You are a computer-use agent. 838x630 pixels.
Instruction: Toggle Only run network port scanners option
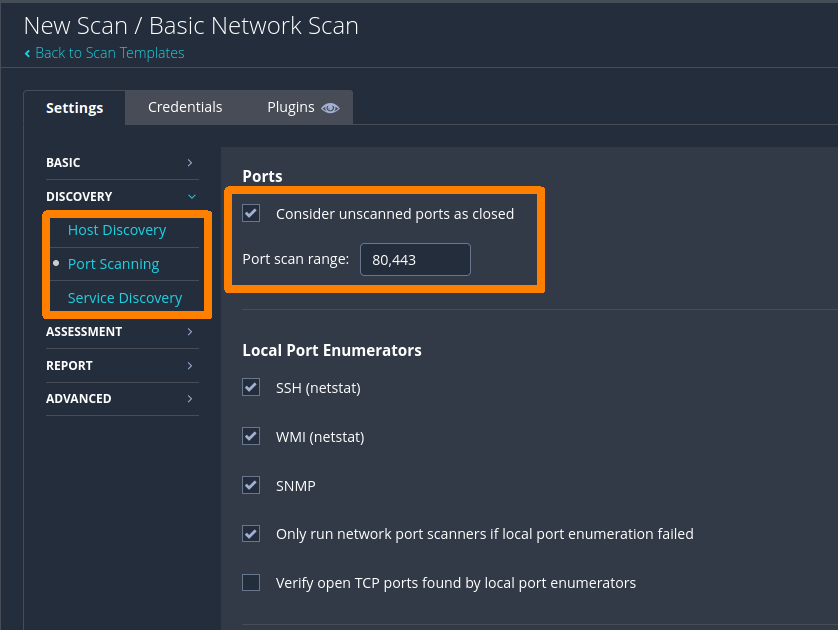point(251,534)
